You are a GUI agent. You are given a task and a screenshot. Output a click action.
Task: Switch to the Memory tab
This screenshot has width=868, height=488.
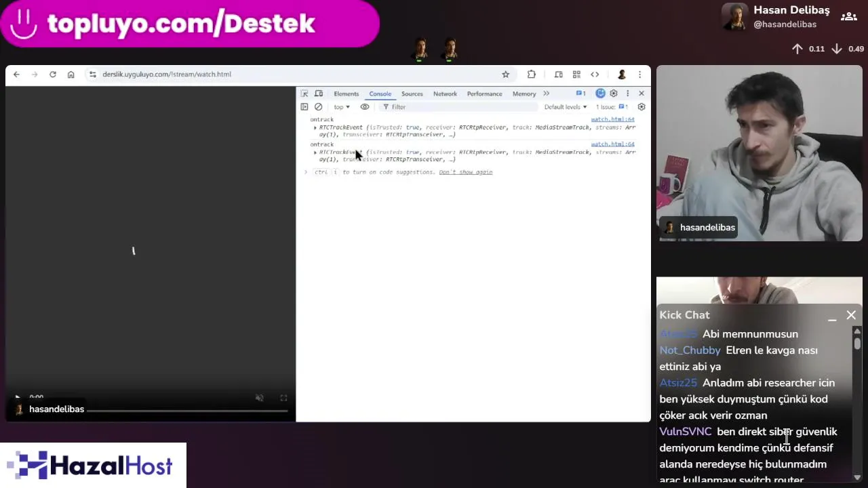[524, 94]
